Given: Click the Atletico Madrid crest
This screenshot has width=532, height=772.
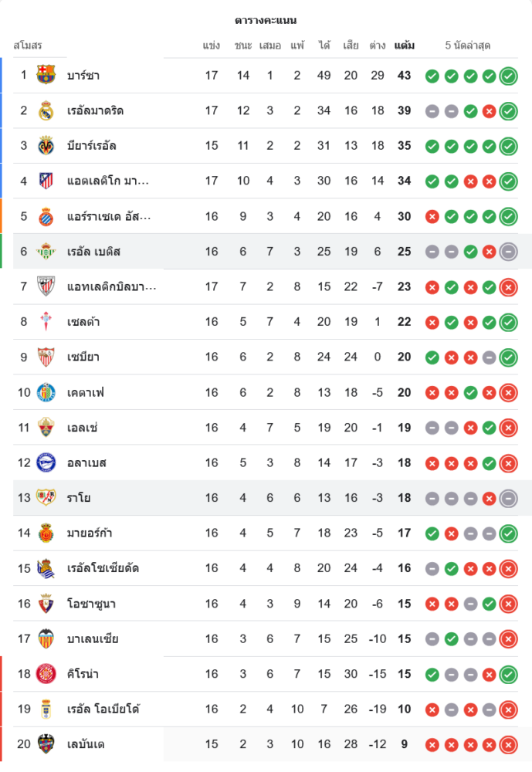Looking at the screenshot, I should point(46,181).
